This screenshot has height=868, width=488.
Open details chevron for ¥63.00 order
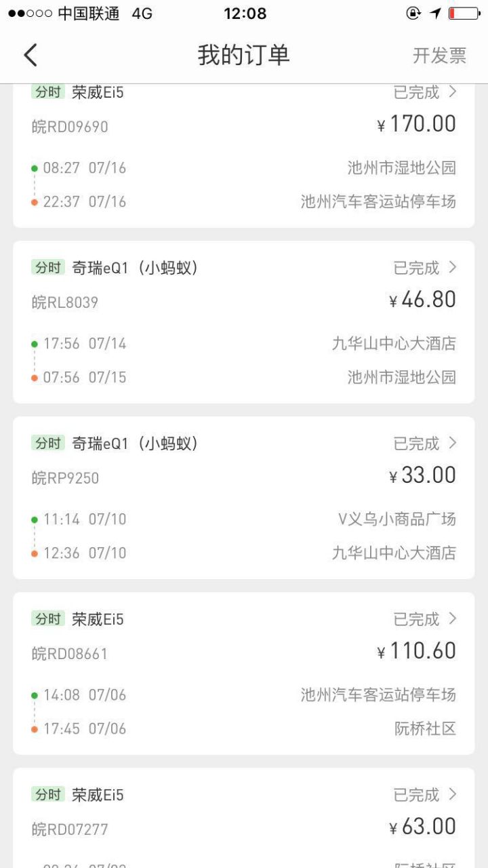click(x=453, y=794)
